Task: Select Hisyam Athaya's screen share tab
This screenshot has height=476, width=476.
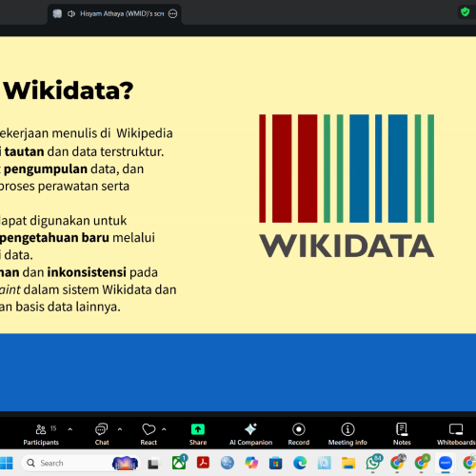Action: [114, 14]
